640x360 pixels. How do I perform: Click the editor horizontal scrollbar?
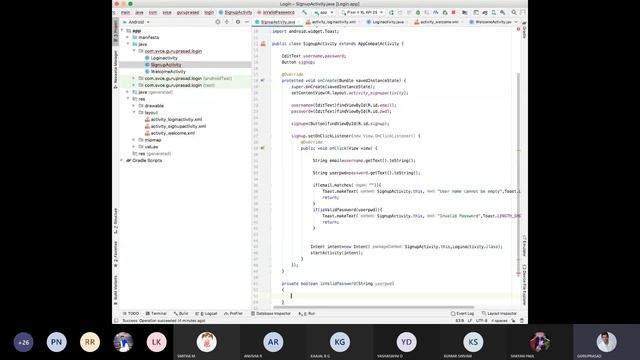tap(373, 307)
